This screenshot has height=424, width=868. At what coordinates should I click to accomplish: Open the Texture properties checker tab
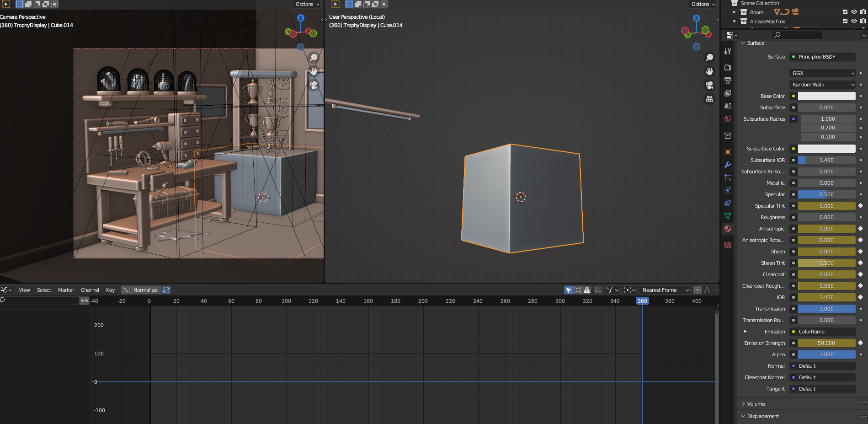click(x=728, y=245)
